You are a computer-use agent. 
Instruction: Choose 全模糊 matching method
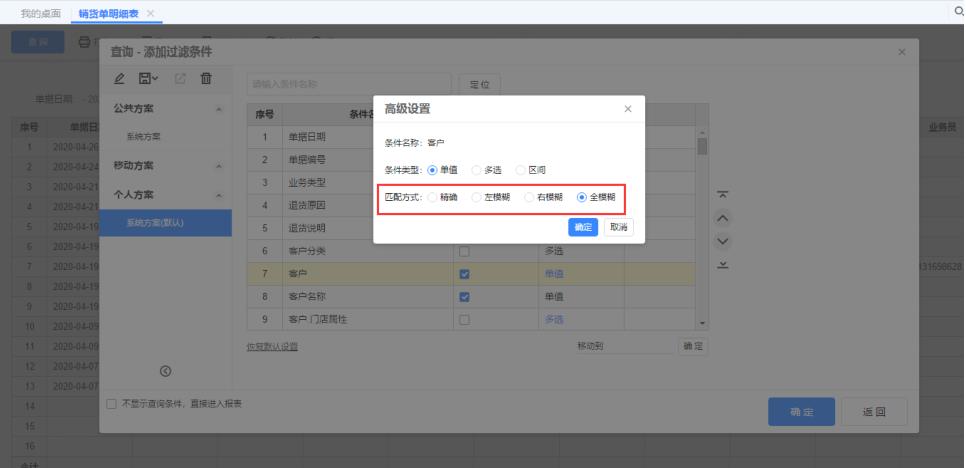582,197
